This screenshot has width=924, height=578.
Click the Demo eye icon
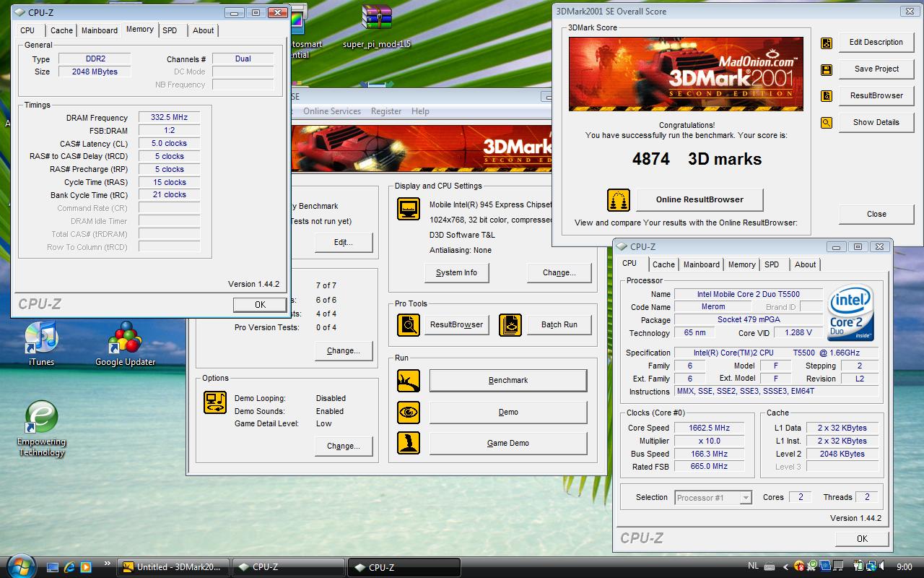(x=409, y=413)
